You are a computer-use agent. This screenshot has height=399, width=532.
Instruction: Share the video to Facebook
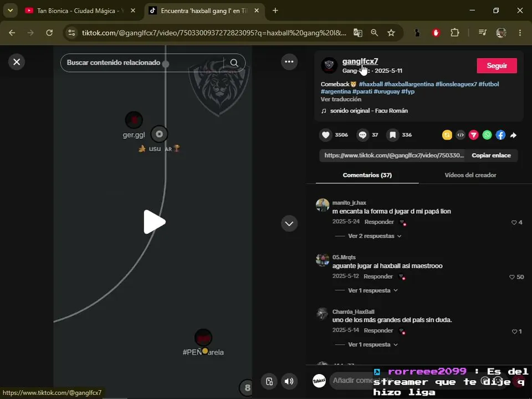pyautogui.click(x=500, y=135)
